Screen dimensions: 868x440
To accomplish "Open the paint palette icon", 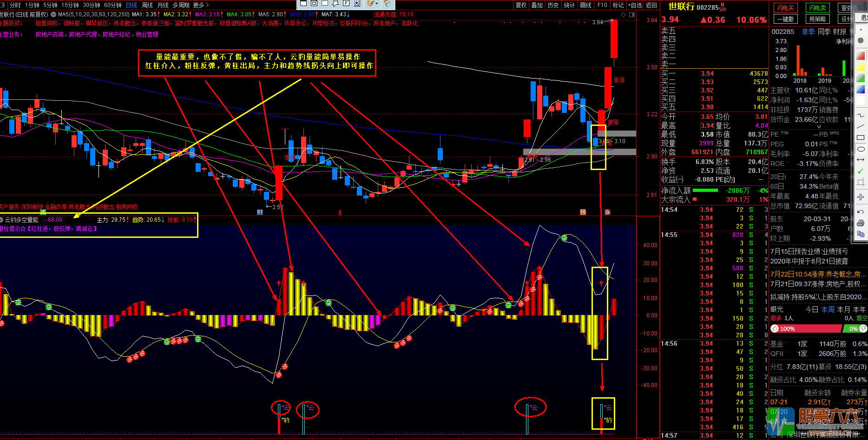I will pos(370,3).
